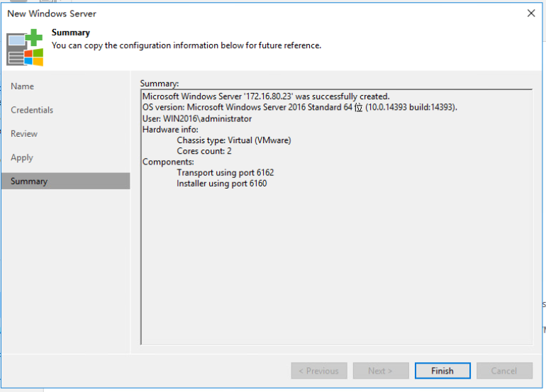This screenshot has height=392, width=546.
Task: Click "You can copy the configuration information" description
Action: 186,45
